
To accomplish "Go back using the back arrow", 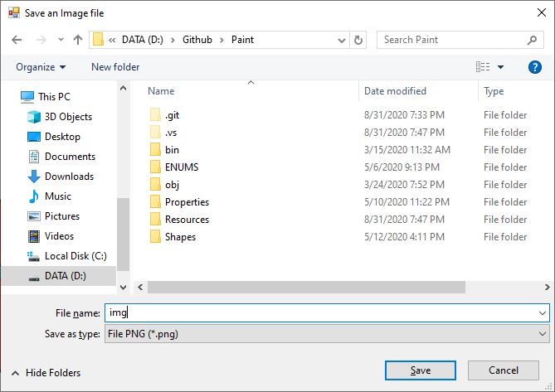I will pos(17,40).
